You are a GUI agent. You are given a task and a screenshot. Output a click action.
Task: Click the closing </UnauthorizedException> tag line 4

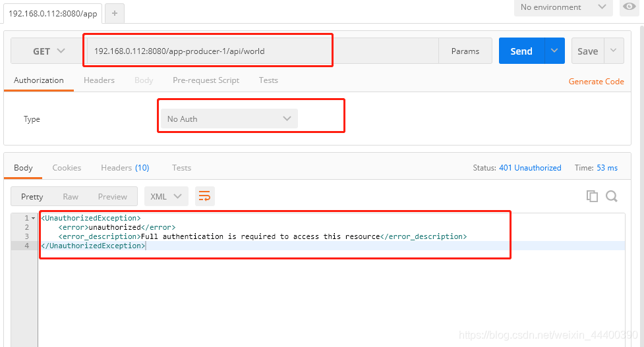click(93, 246)
